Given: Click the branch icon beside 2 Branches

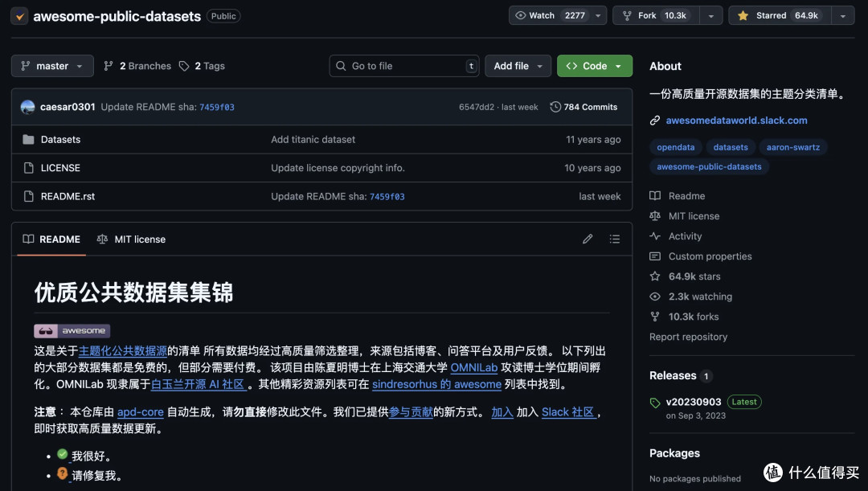Looking at the screenshot, I should pos(108,66).
